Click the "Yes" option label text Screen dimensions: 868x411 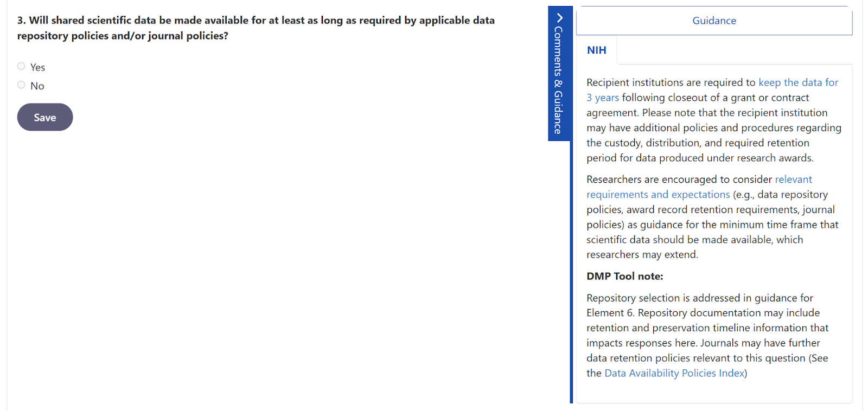(37, 67)
